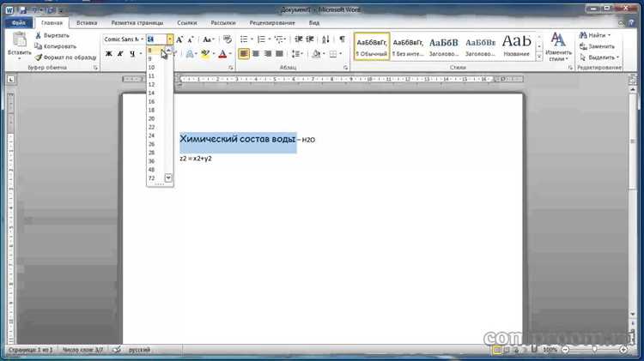
Task: Center-align the paragraph
Action: (x=256, y=54)
